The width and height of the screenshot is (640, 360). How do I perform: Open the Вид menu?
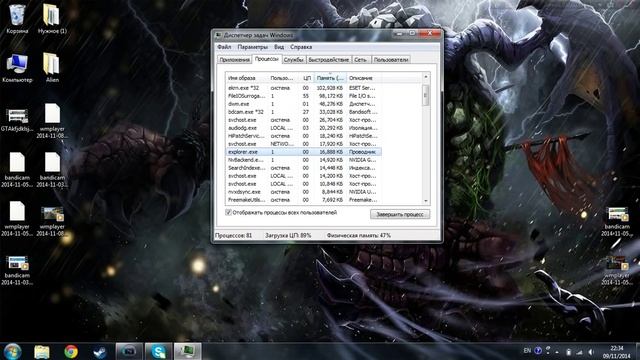point(279,47)
